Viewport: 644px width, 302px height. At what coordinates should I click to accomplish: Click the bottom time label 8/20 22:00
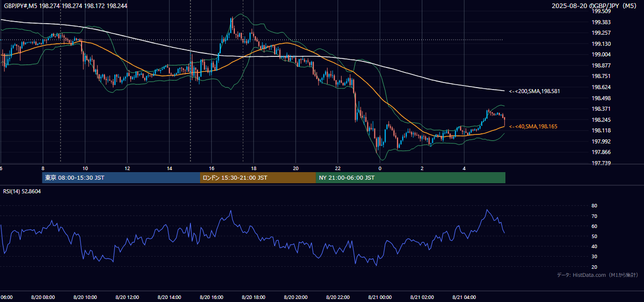(338, 297)
